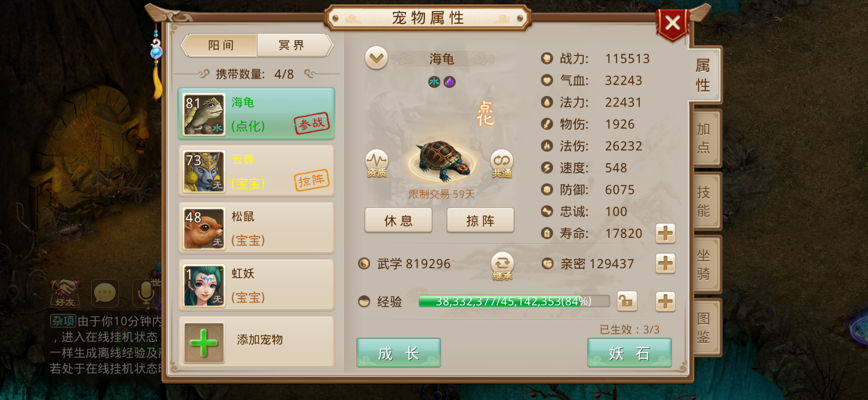
Task: Switch to the 技能 side tab
Action: pos(704,202)
